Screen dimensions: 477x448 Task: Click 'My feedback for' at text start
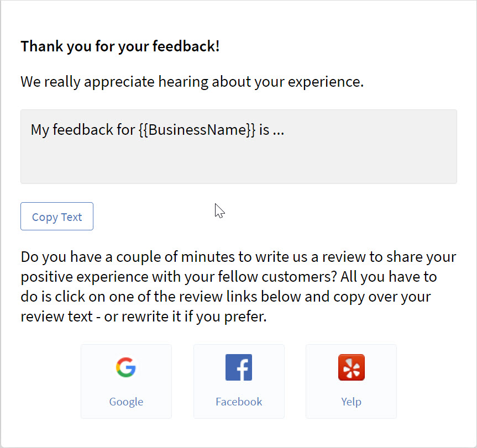[x=83, y=130]
